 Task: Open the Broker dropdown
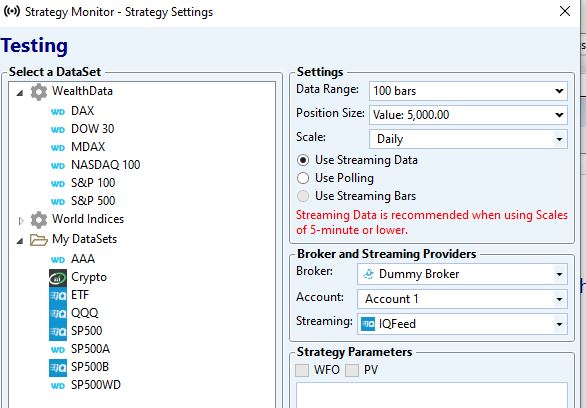pos(559,274)
